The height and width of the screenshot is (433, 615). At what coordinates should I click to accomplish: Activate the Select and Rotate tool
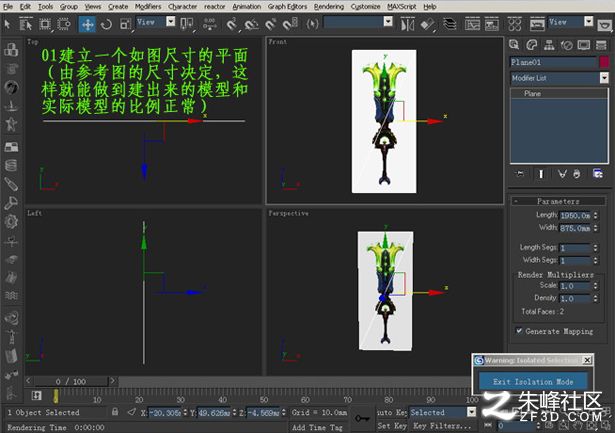pyautogui.click(x=106, y=24)
